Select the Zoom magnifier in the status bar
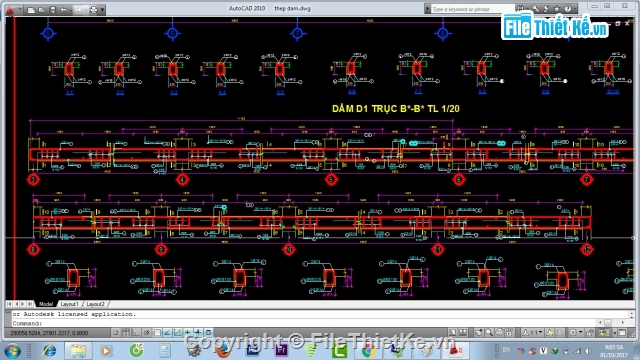Viewport: 640px width, 360px height. coord(489,333)
